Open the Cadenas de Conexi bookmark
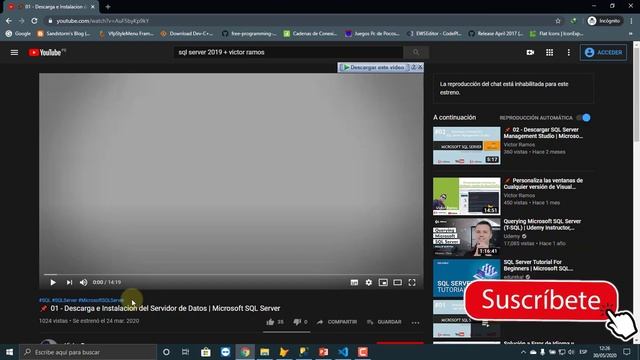 310,33
